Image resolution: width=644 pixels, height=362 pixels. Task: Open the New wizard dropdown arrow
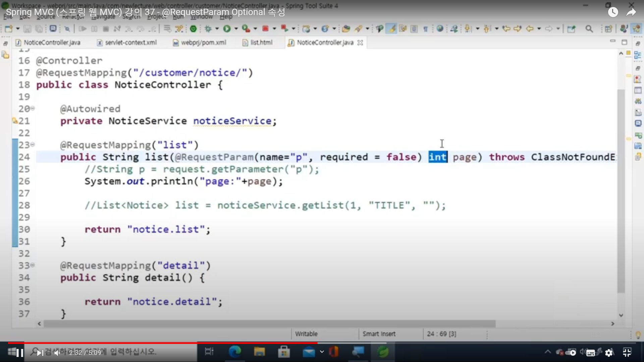tap(18, 29)
